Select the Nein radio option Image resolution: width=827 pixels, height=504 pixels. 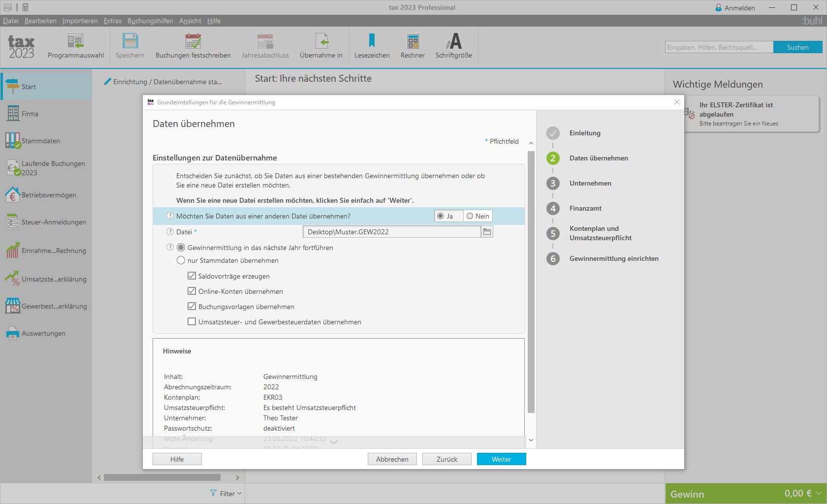pos(470,216)
